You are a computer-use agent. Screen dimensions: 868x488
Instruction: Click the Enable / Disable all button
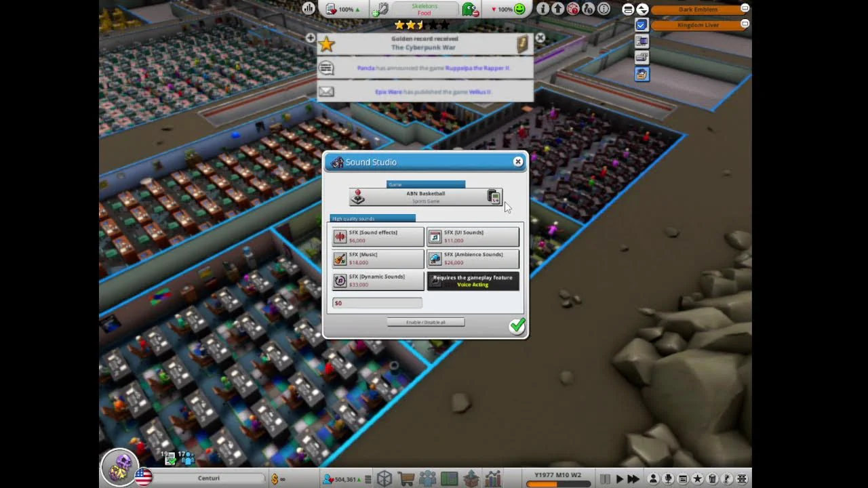coord(426,322)
